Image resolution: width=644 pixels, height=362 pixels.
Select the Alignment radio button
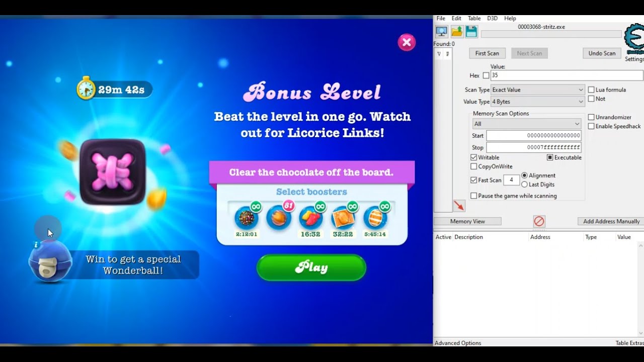[x=525, y=175]
